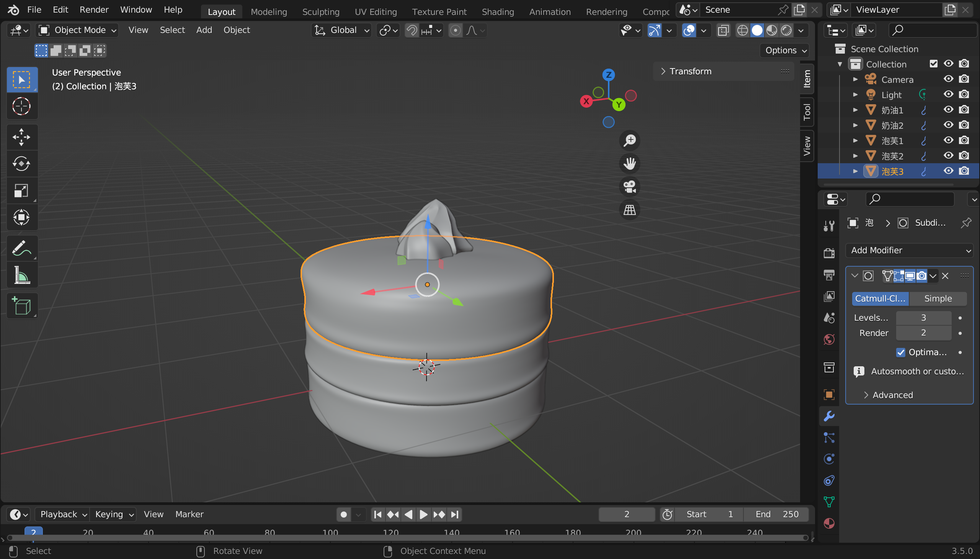Open Object Mode dropdown

coord(77,30)
